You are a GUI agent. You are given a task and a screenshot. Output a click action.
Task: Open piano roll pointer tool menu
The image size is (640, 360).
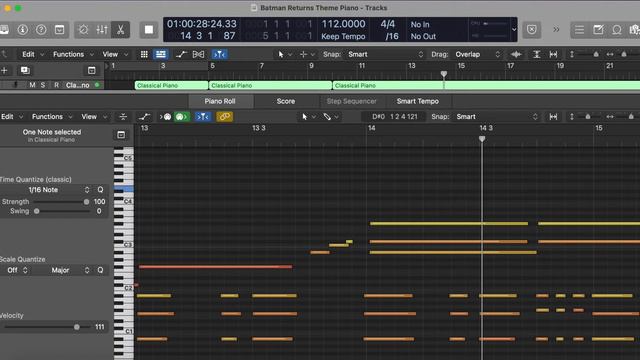coord(309,117)
